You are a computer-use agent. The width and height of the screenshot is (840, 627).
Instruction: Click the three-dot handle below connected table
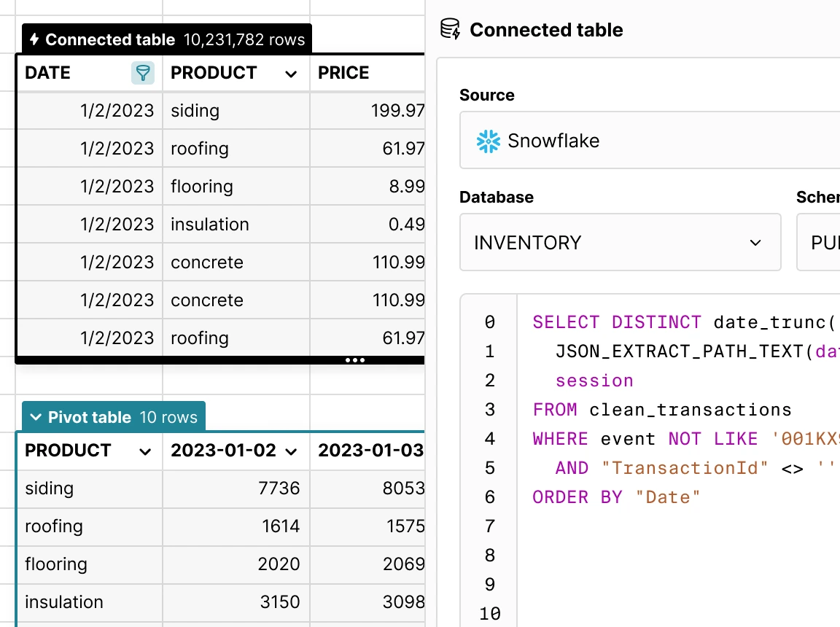pyautogui.click(x=355, y=360)
